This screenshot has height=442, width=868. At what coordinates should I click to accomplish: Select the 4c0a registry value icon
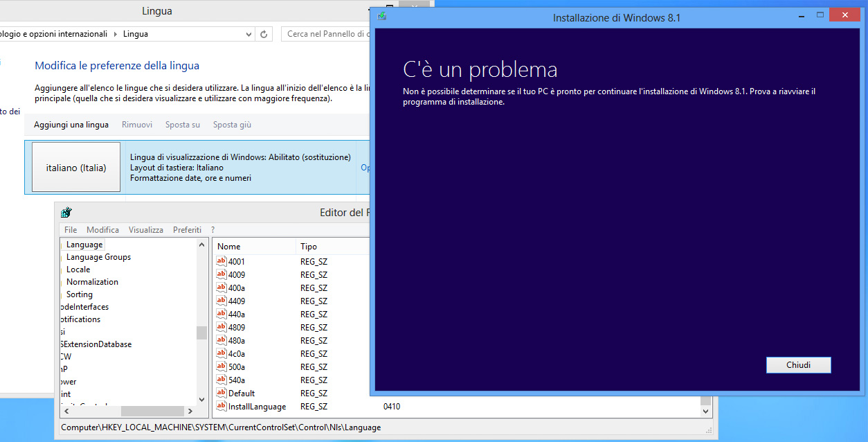click(221, 353)
